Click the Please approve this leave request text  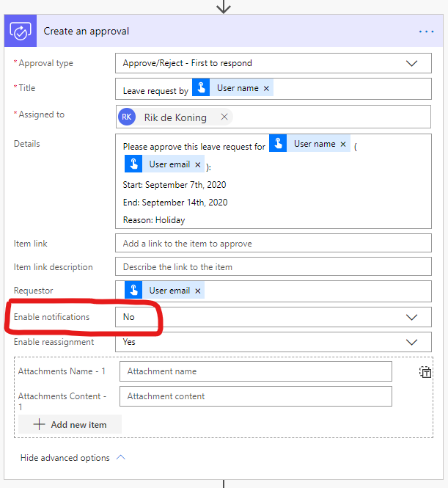(x=194, y=147)
